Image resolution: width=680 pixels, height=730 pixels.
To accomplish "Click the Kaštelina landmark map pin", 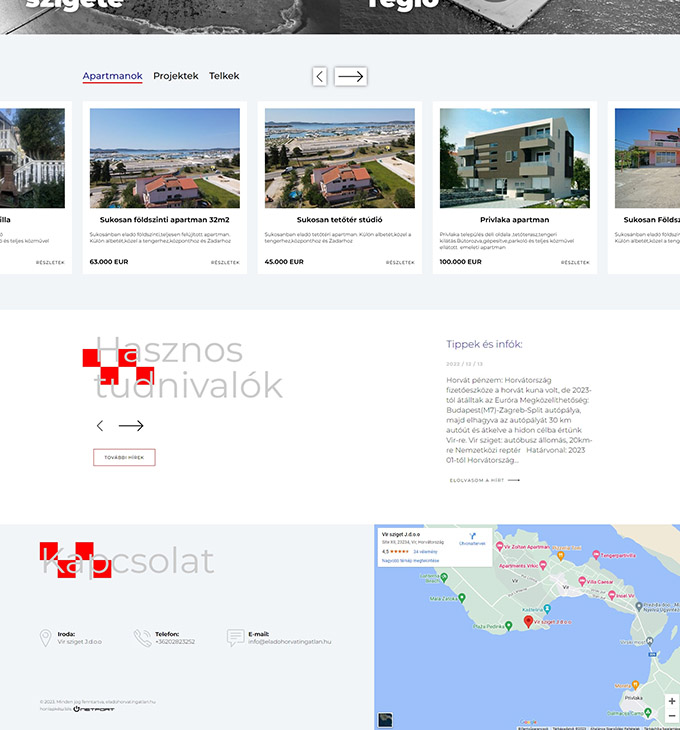I will click(x=547, y=608).
